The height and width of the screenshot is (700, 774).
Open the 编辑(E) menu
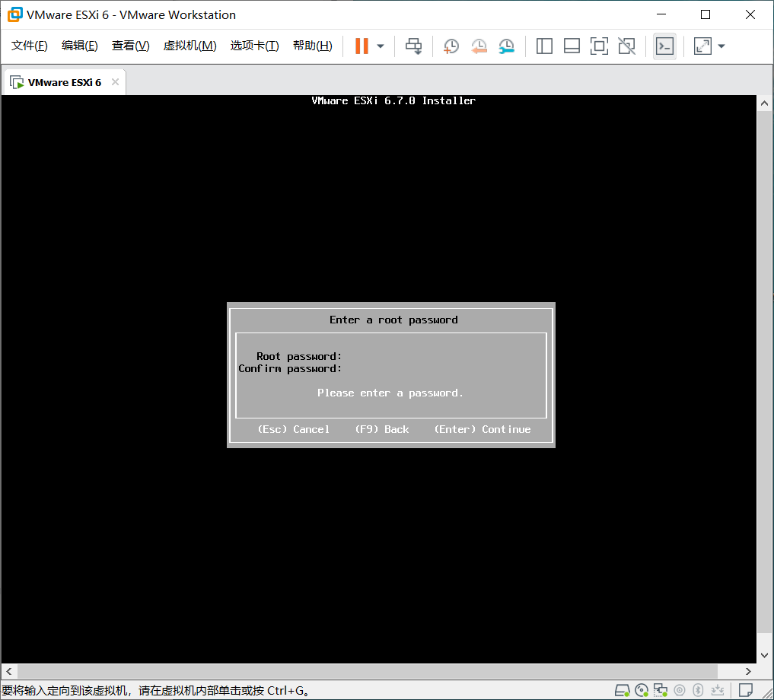tap(79, 46)
